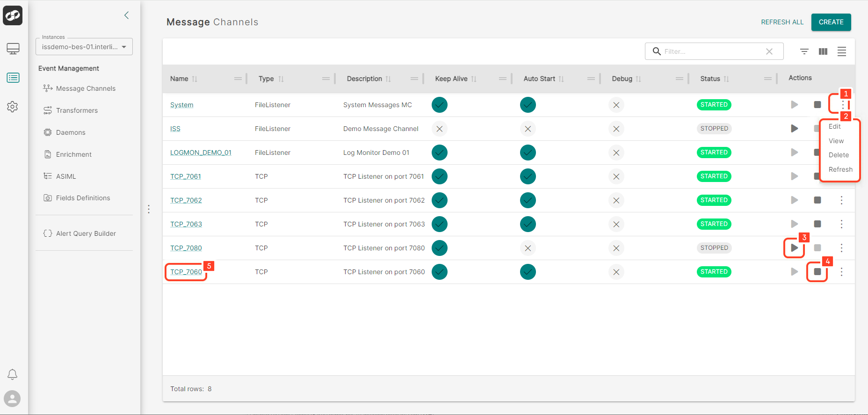Open notifications bell icon
The image size is (868, 415).
[13, 374]
